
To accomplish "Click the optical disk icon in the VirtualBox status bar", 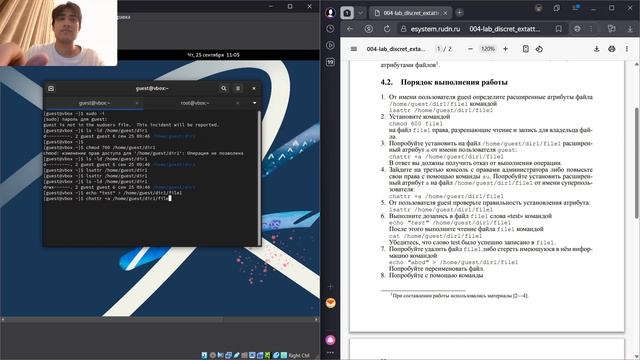I will (x=212, y=356).
